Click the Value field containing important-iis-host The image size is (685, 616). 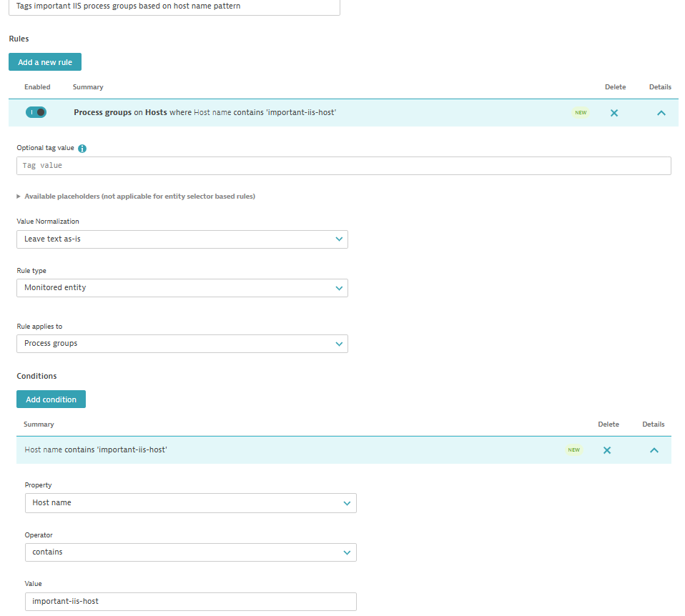[x=190, y=602]
